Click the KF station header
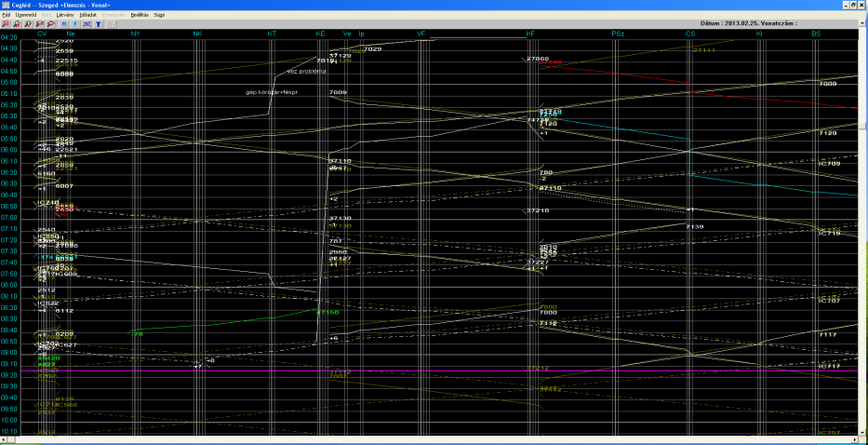 [530, 34]
